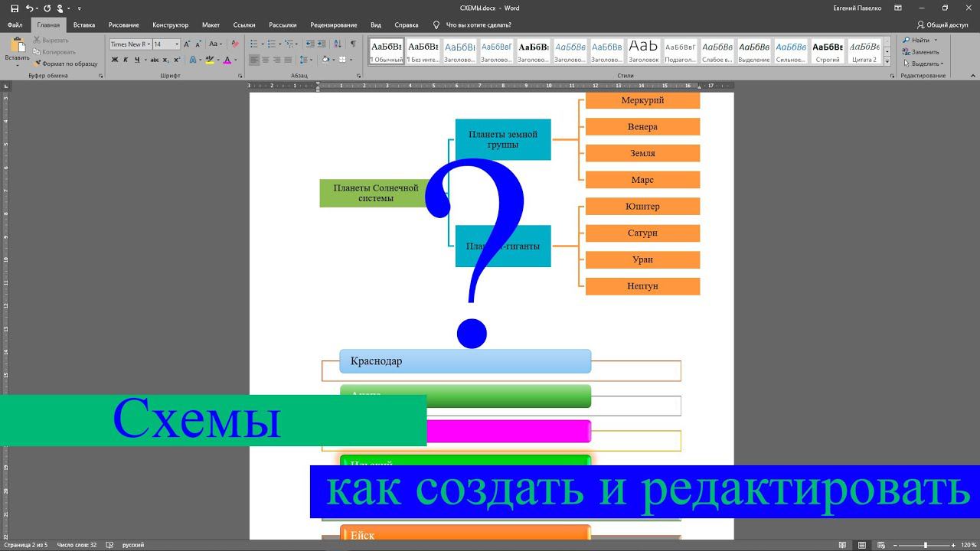Justify the paragraph text
980x551 pixels.
[x=289, y=60]
